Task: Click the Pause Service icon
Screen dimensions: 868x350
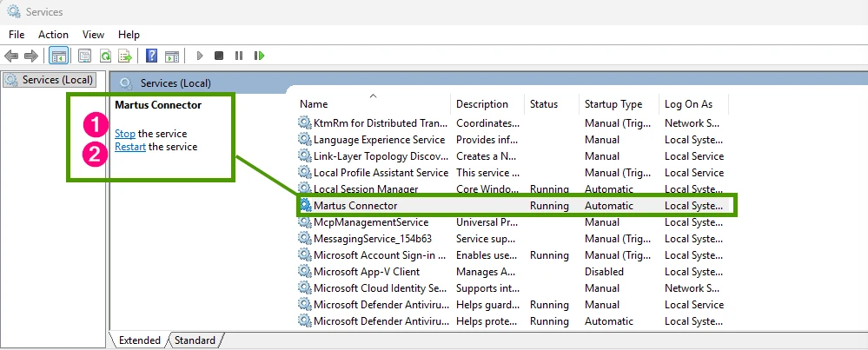Action: coord(239,56)
